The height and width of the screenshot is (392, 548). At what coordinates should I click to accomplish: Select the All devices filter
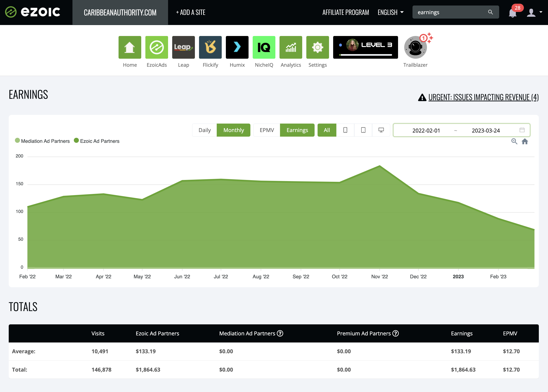click(327, 130)
